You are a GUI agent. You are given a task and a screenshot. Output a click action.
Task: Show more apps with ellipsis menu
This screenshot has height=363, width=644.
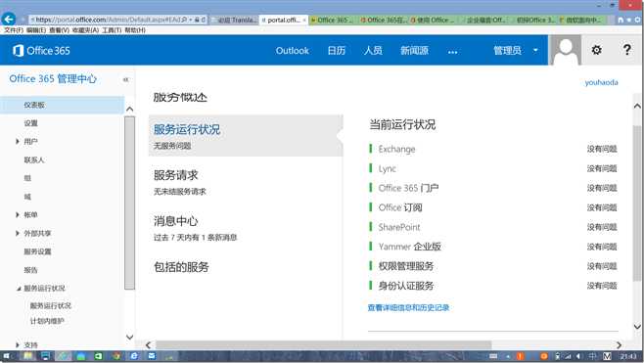(x=452, y=52)
